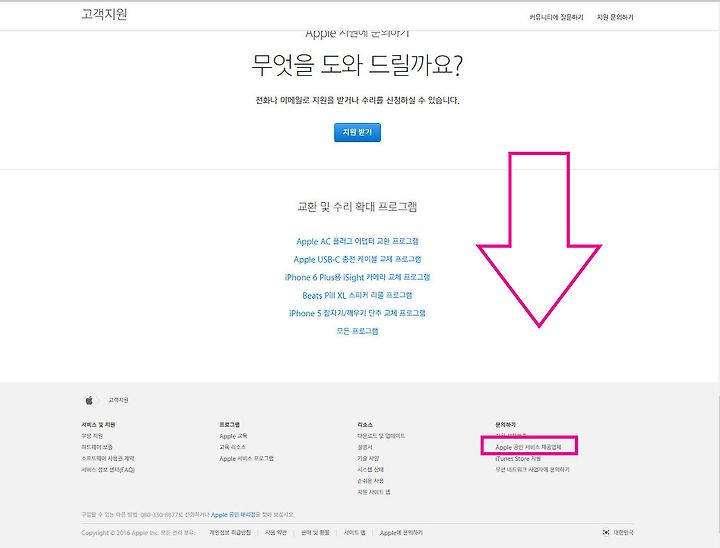
Task: Open Apple USB-C 충전 케이블 교체 프로그램 link
Action: (x=357, y=259)
